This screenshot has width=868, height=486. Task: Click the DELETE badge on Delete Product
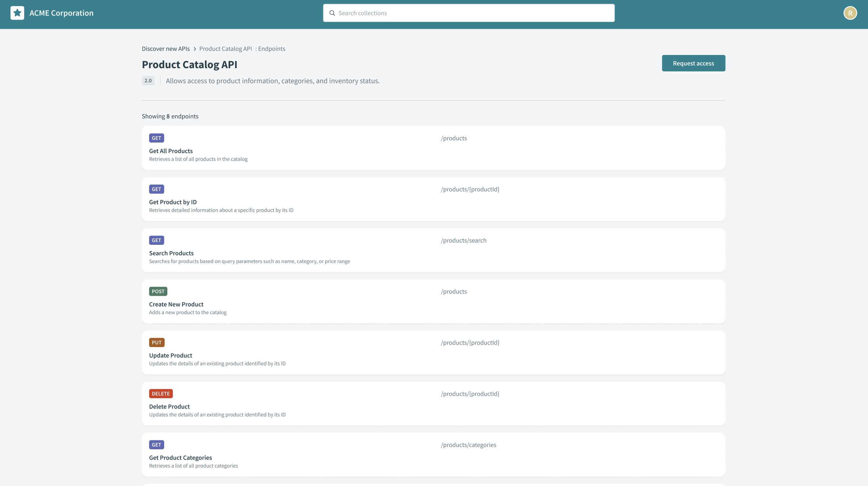point(161,393)
